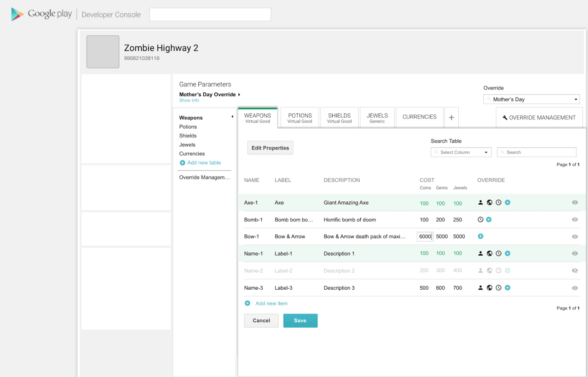
Task: Expand the Mother's Day Override heading arrow
Action: (x=239, y=95)
